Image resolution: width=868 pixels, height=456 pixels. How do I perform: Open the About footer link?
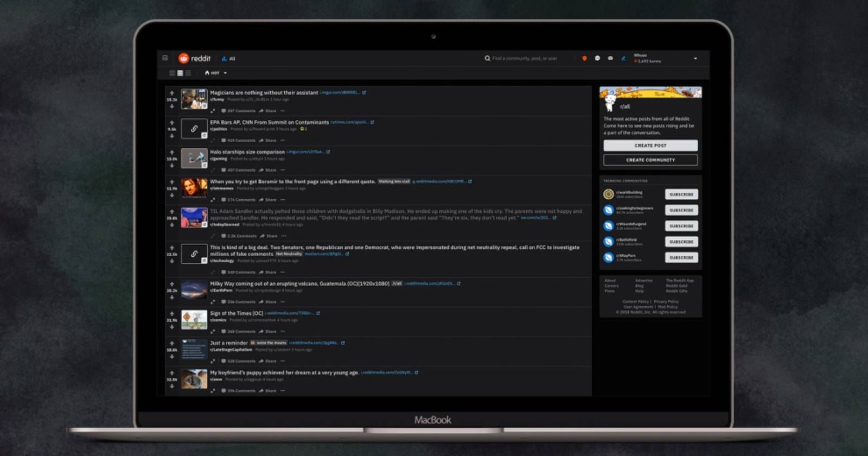[x=610, y=281]
